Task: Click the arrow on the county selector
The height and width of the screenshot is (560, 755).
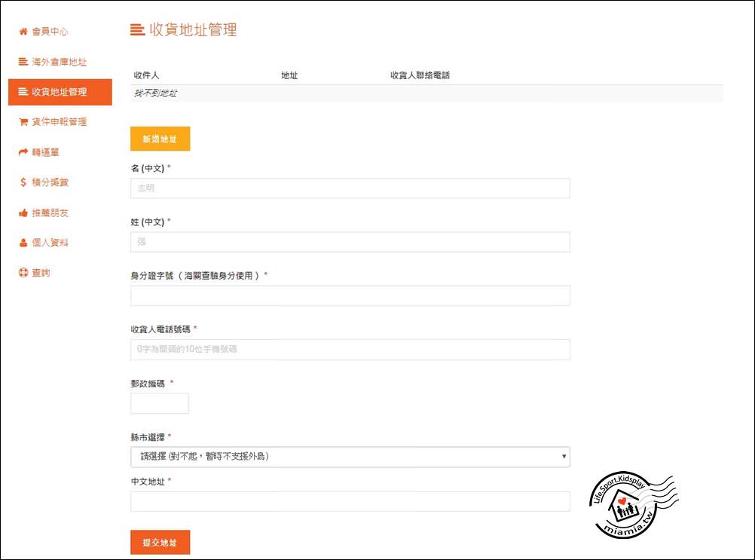Action: click(564, 457)
